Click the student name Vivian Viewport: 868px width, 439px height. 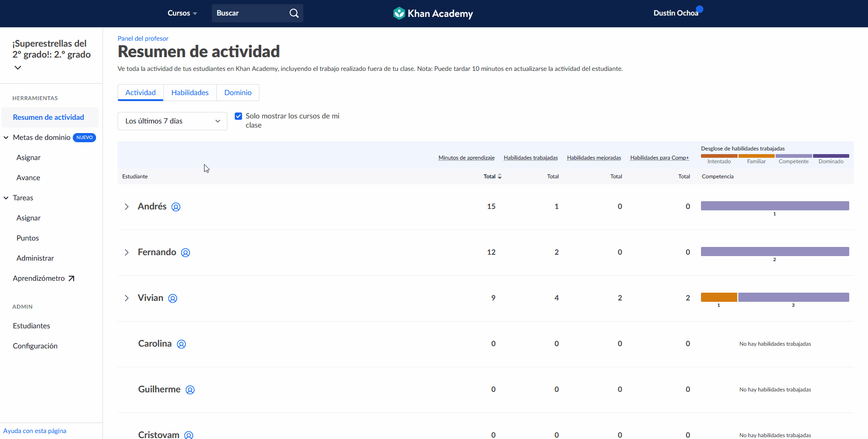coord(151,298)
